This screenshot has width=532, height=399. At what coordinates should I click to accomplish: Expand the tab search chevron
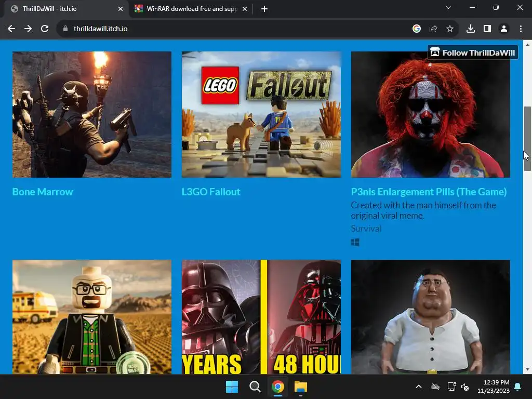coord(448,7)
